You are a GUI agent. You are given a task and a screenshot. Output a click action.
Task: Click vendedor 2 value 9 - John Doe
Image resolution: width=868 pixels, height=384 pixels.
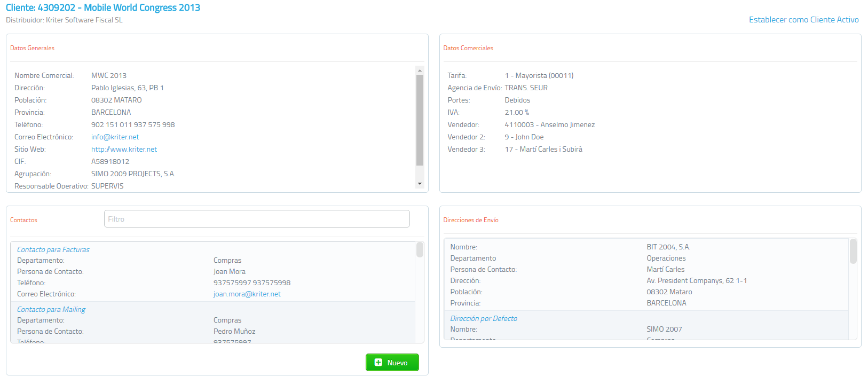click(x=524, y=137)
